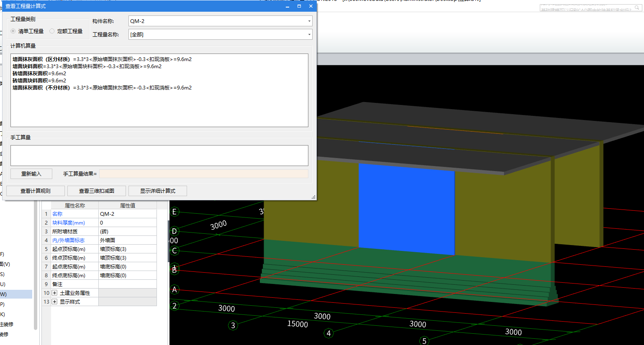
Task: Click the 内/外墙面标志 value 外墙面
Action: coord(128,240)
